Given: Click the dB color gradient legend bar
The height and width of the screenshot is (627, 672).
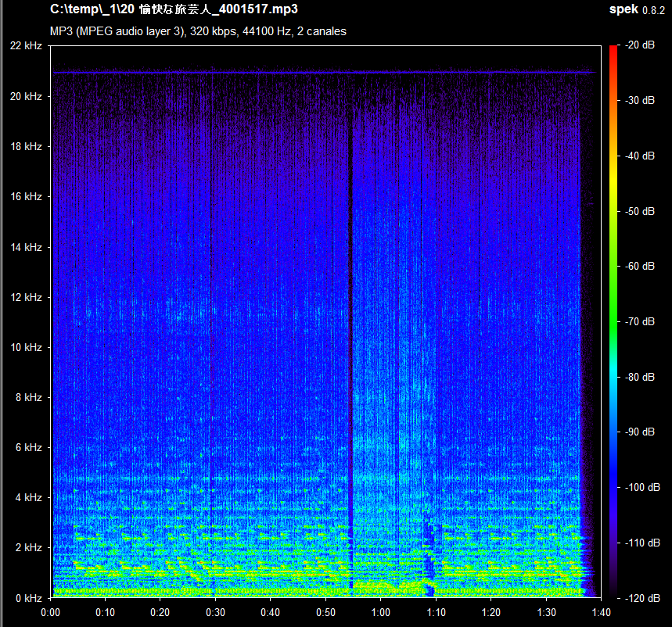Looking at the screenshot, I should 613,321.
